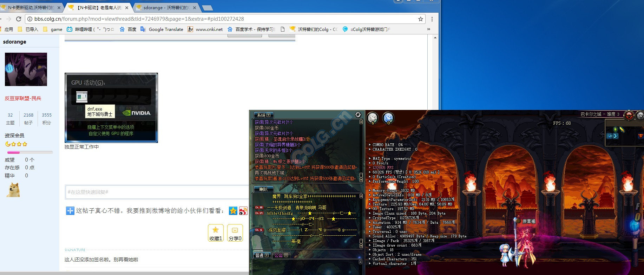The image size is (644, 275).
Task: Show more bookmarks with the » chevron
Action: click(428, 29)
